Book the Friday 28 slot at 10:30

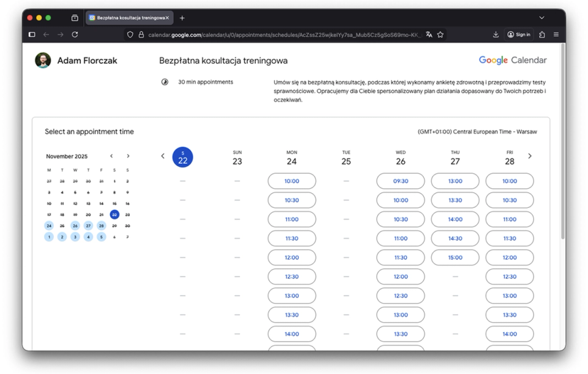[510, 200]
